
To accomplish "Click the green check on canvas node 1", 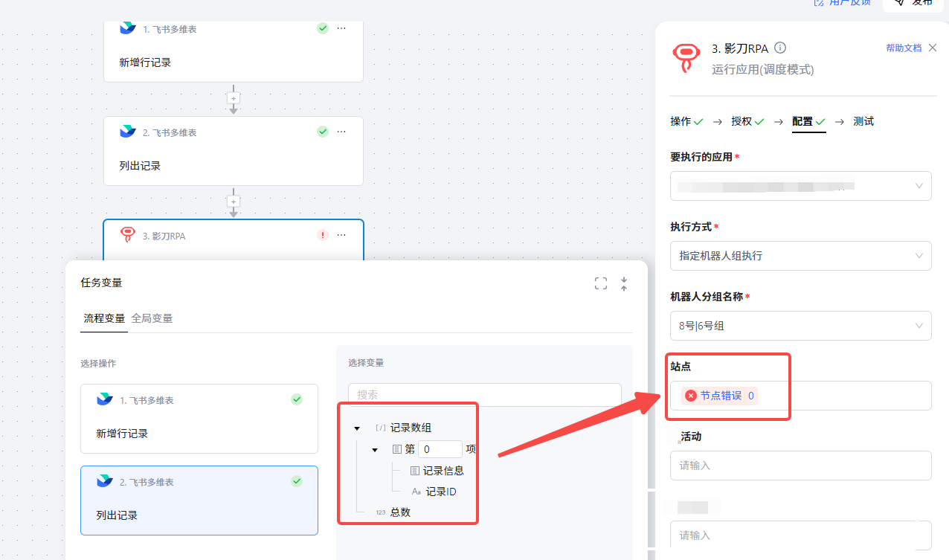I will point(323,28).
